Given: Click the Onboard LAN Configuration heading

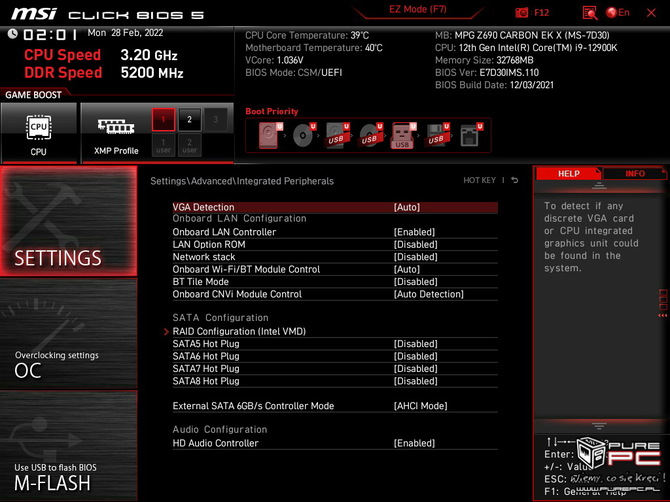Looking at the screenshot, I should point(239,219).
